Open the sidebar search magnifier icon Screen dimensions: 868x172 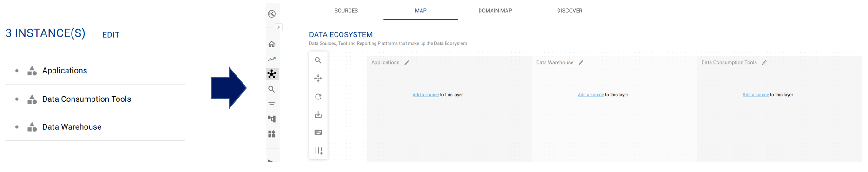(272, 89)
